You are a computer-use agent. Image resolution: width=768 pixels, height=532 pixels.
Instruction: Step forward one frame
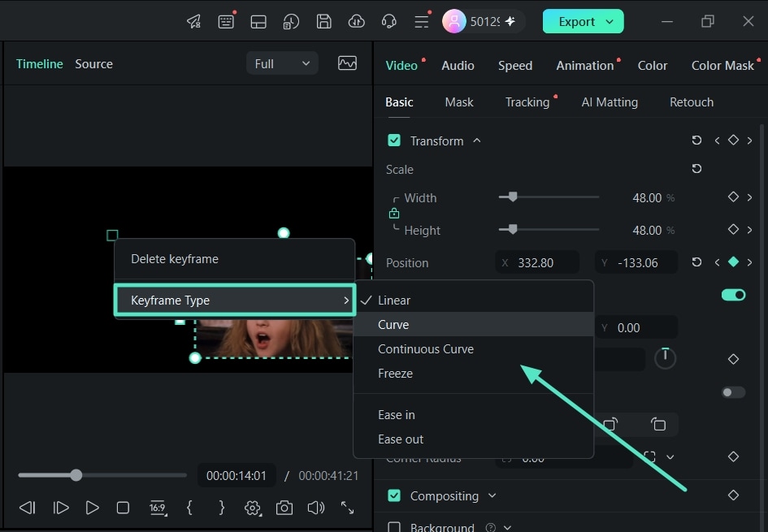point(60,508)
